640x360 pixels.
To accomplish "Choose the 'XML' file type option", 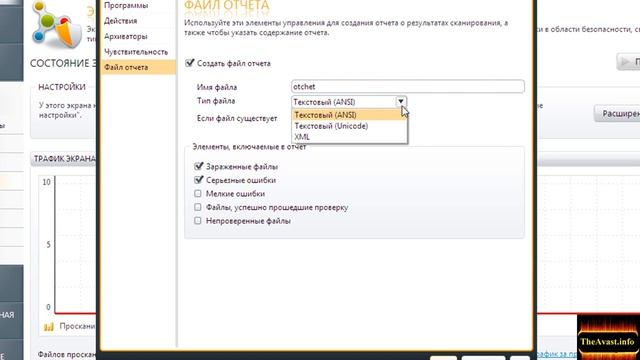I will pos(349,137).
